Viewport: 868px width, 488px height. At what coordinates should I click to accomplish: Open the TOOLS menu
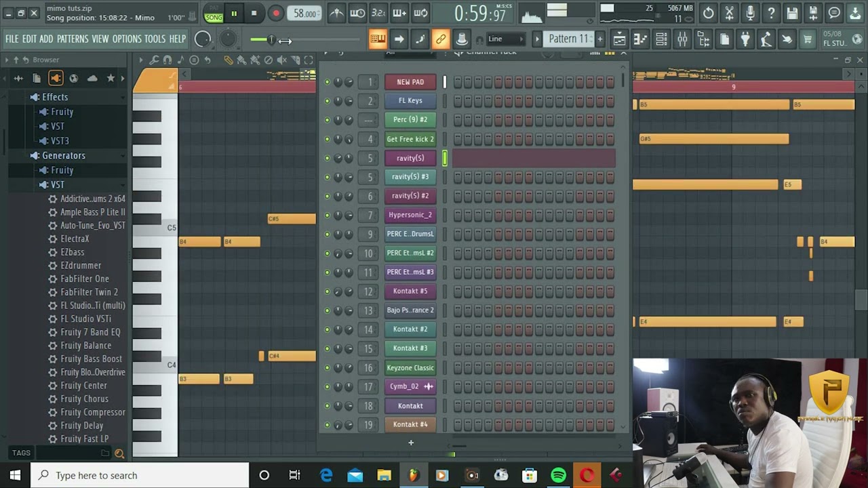[155, 39]
